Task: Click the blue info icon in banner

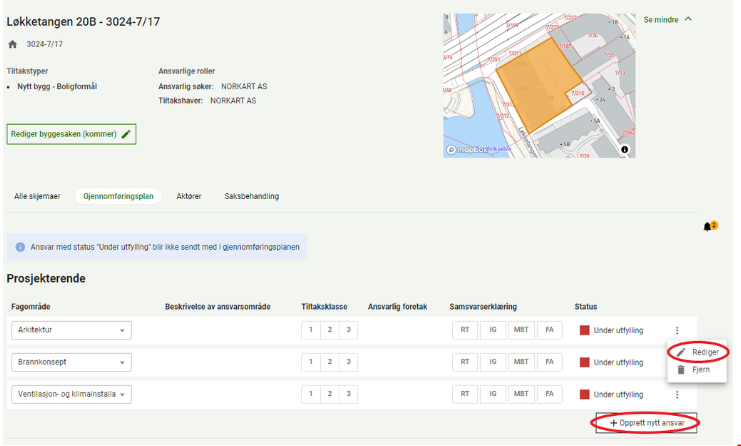Action: click(21, 247)
